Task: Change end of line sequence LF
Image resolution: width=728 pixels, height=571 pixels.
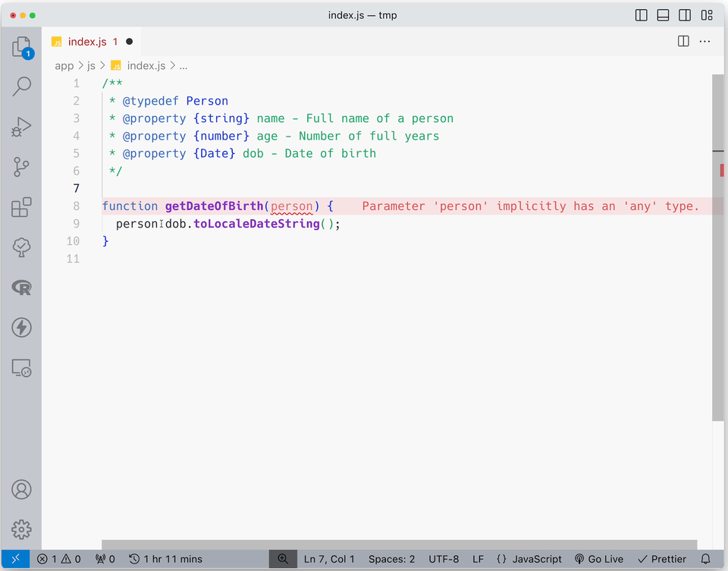Action: [478, 559]
